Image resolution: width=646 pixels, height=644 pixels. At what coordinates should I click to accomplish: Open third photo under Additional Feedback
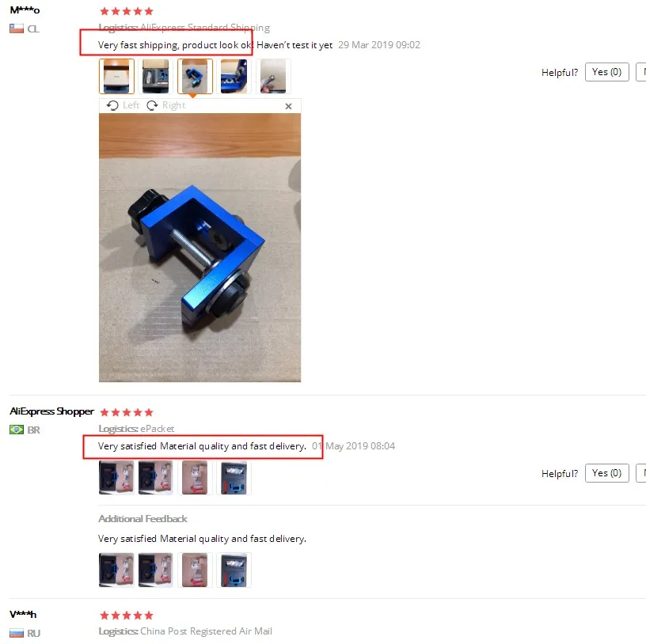(195, 570)
